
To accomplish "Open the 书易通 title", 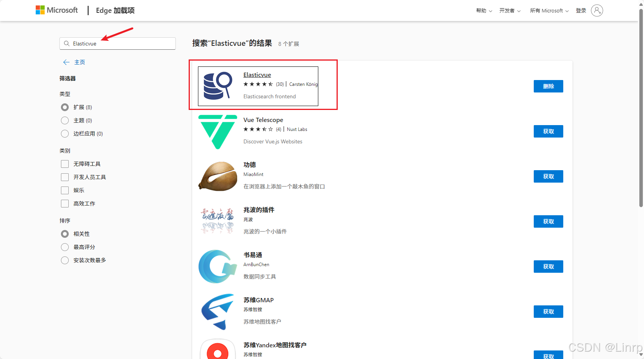I will [253, 255].
